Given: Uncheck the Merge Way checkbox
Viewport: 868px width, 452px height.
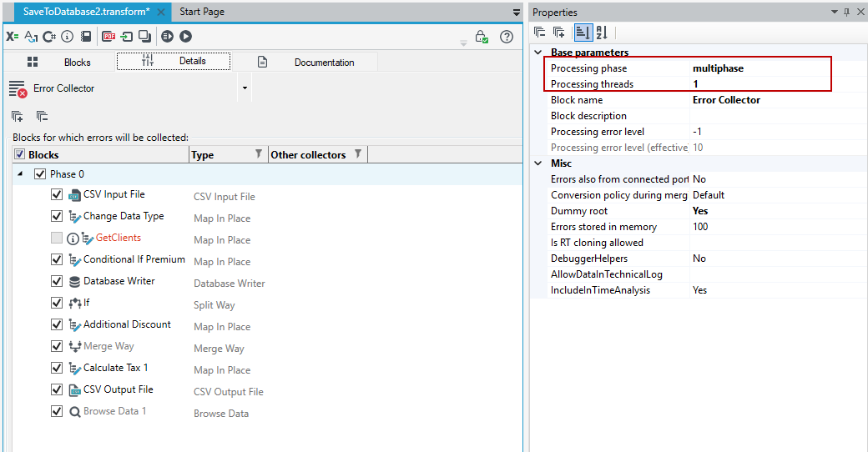Looking at the screenshot, I should click(x=57, y=346).
